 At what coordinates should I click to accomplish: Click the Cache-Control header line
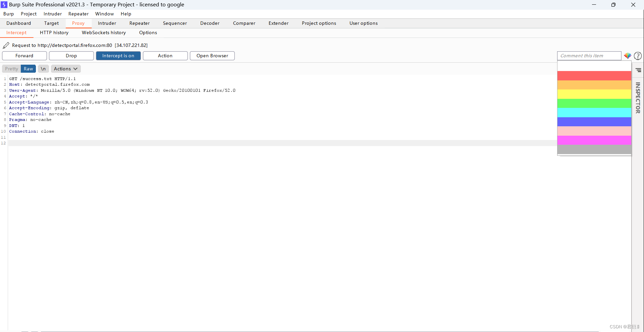(x=40, y=114)
